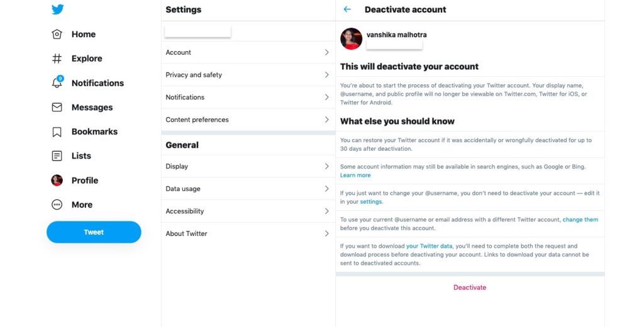Follow the Learn more link
Image resolution: width=644 pixels, height=327 pixels.
[x=355, y=175]
